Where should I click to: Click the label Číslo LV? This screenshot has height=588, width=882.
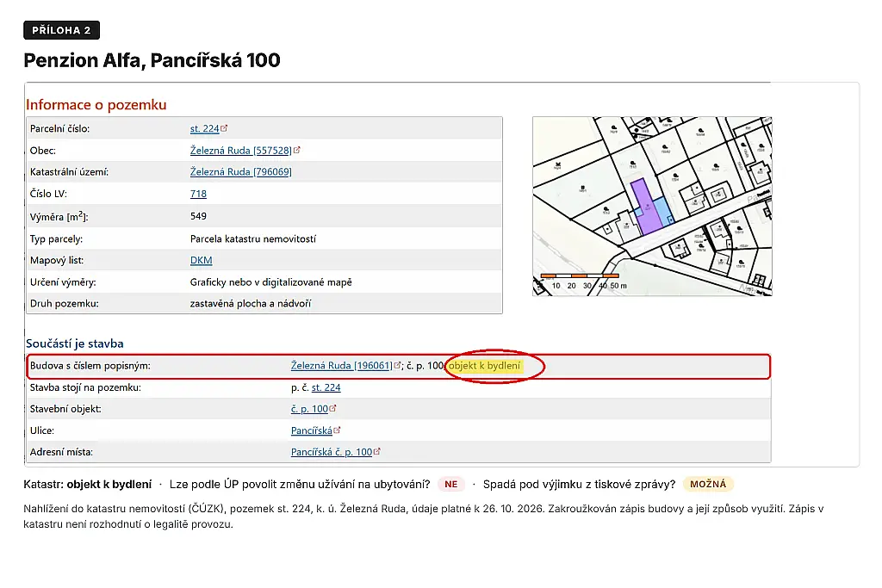coord(48,194)
